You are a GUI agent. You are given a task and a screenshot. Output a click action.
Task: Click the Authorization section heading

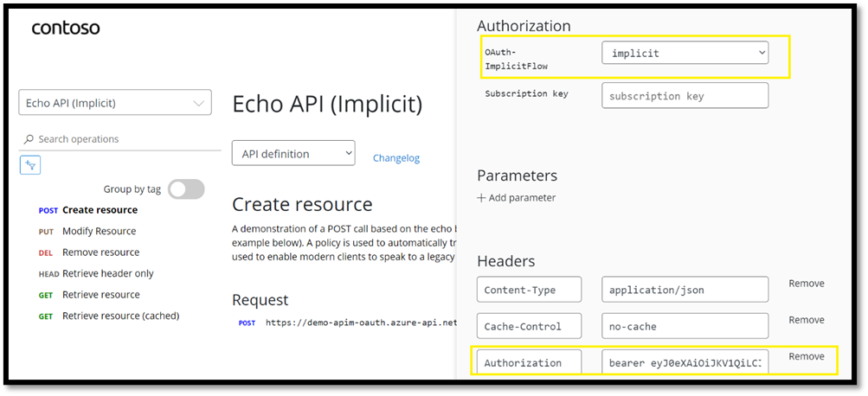coord(524,25)
